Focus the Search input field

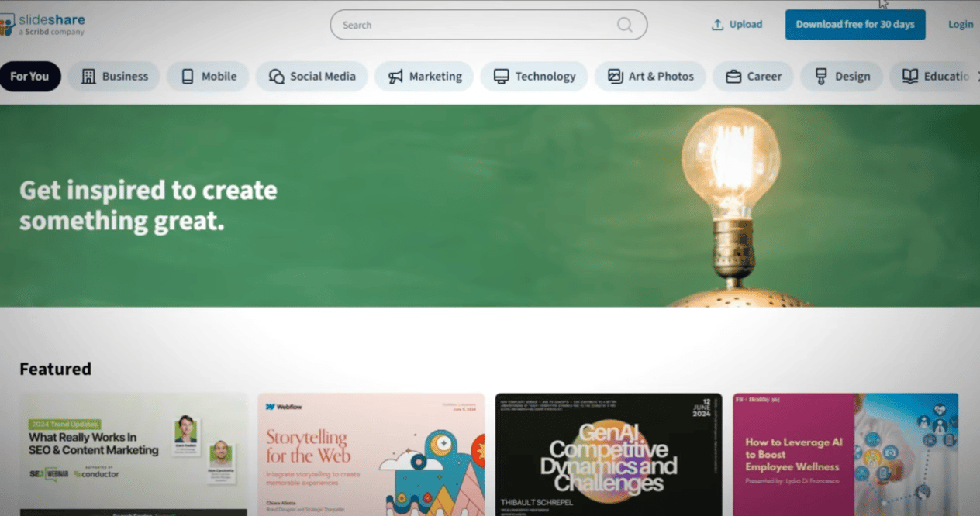488,25
